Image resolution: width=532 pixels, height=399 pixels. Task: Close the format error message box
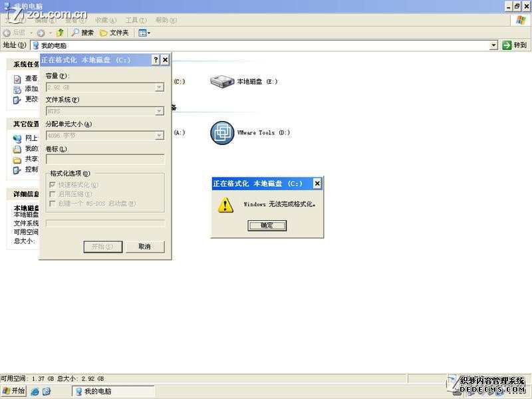click(x=317, y=184)
